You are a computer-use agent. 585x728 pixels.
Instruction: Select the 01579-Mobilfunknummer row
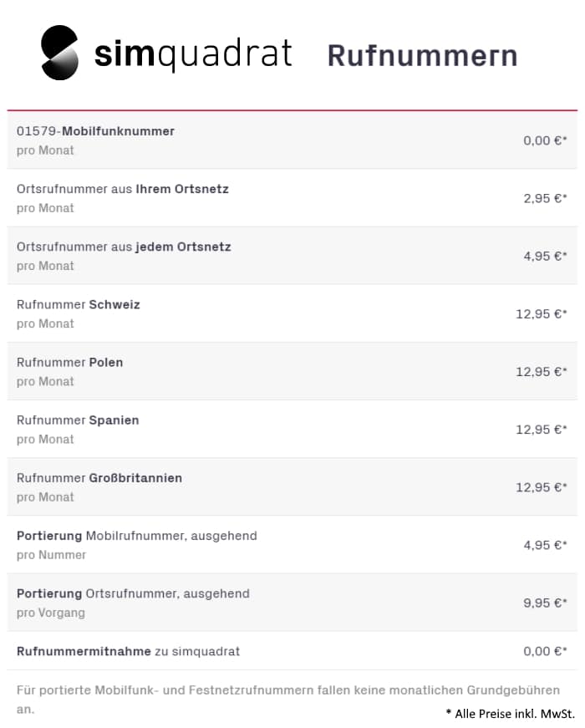95,131
